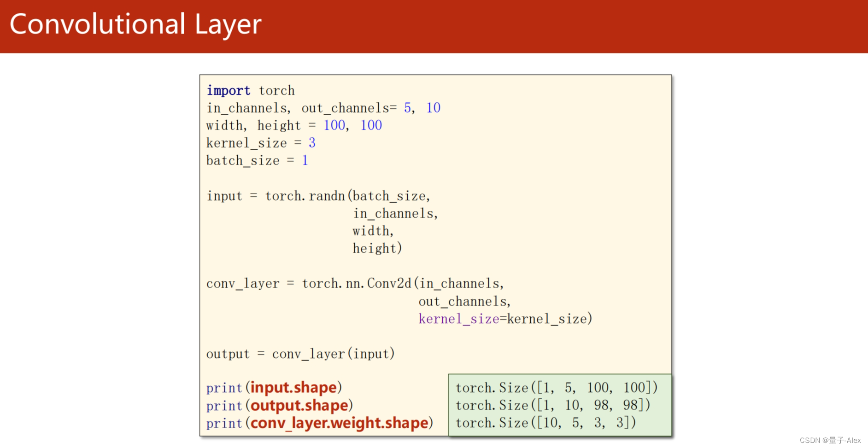
Task: Click the 'batch_size = 1' line
Action: [x=257, y=160]
